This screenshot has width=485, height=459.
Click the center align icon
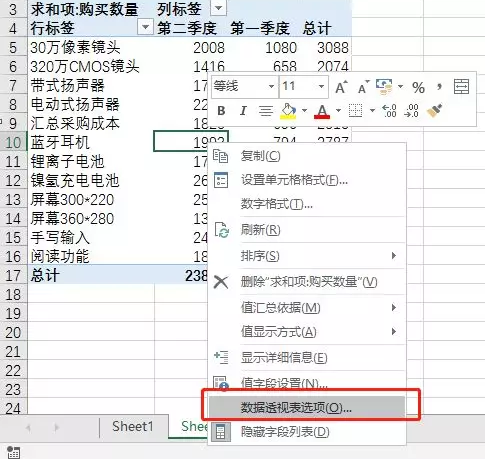point(266,111)
